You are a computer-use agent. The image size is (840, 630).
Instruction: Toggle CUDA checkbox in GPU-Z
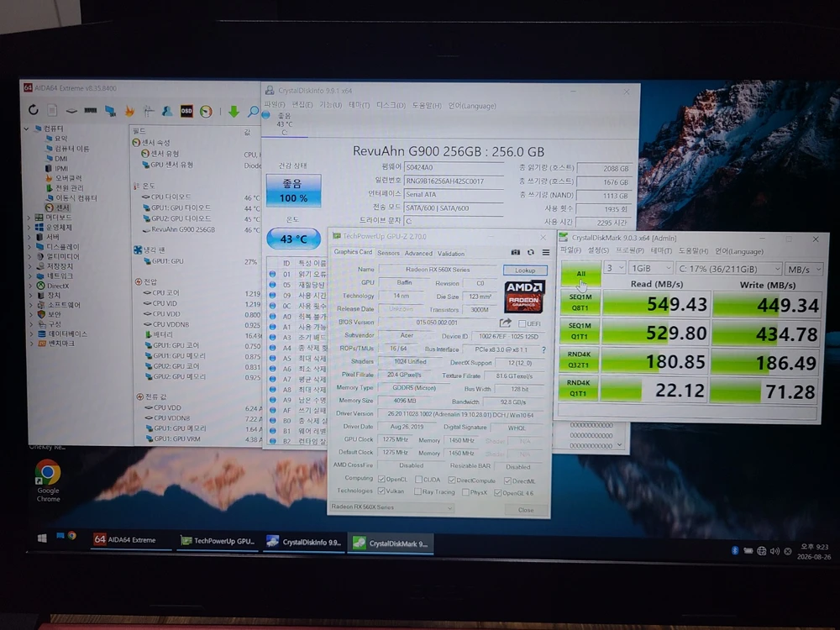click(418, 480)
